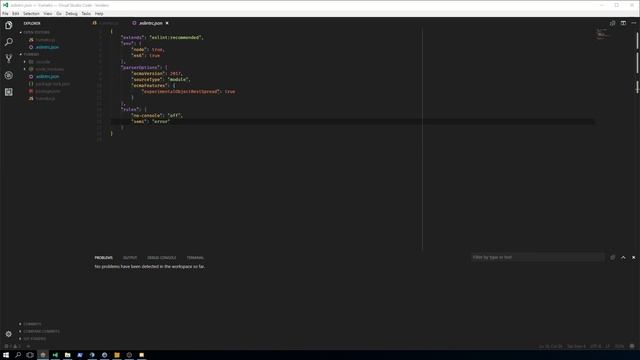Open the Selection menu
This screenshot has height=360, width=640.
coord(31,13)
